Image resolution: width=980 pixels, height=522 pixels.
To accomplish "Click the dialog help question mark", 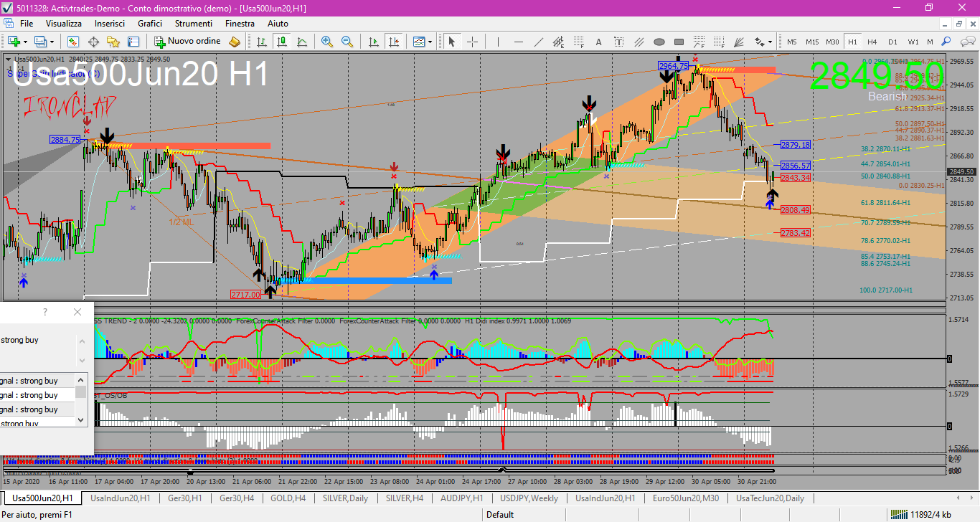I will [45, 312].
